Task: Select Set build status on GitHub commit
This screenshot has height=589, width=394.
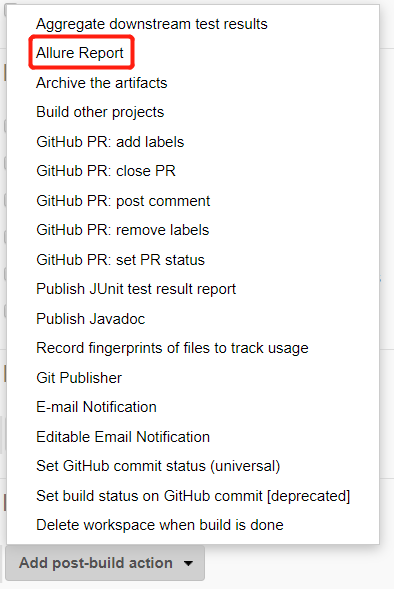Action: (193, 495)
